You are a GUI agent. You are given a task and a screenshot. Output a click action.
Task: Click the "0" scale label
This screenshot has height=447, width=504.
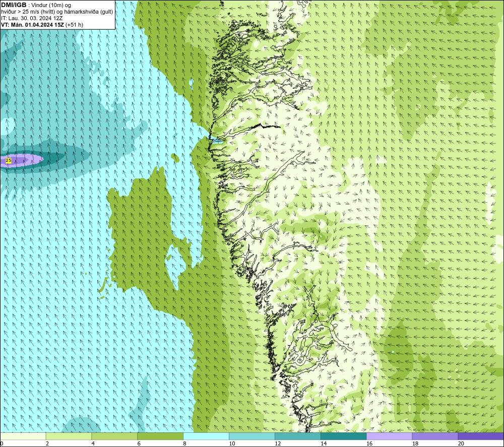2,444
